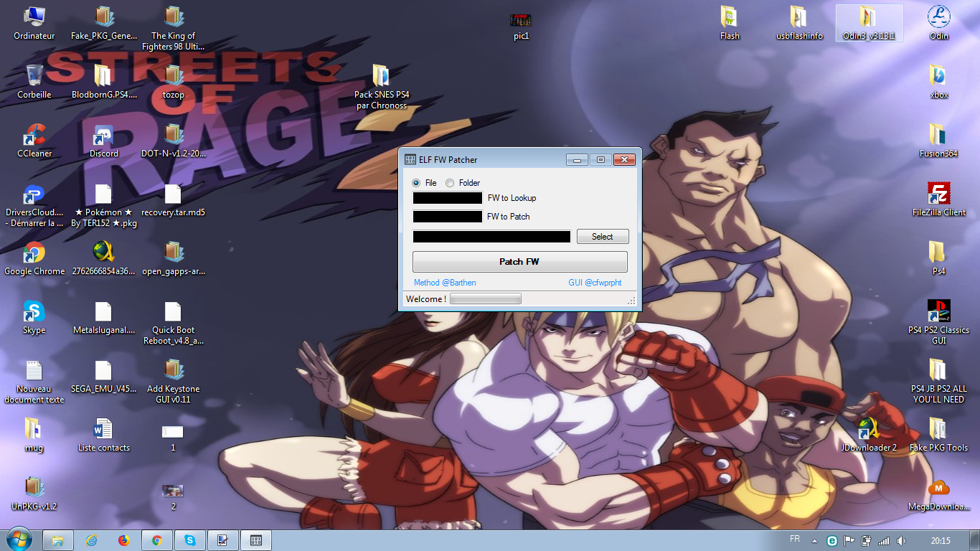
Task: Open the BlodbornG.PS4 folder icon
Action: point(103,81)
